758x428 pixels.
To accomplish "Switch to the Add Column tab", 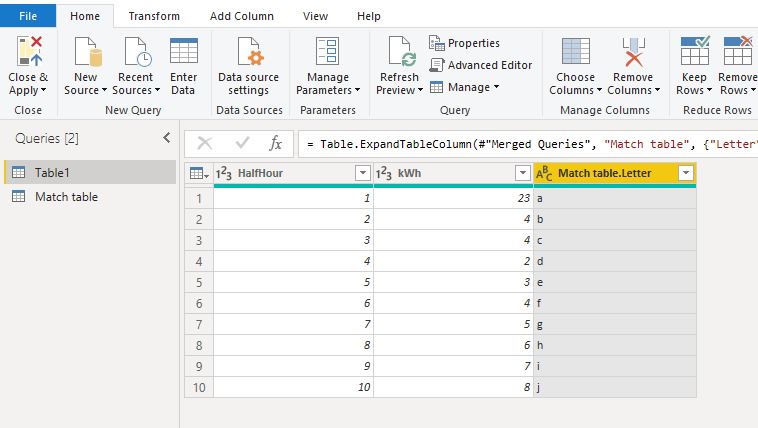I will click(242, 16).
